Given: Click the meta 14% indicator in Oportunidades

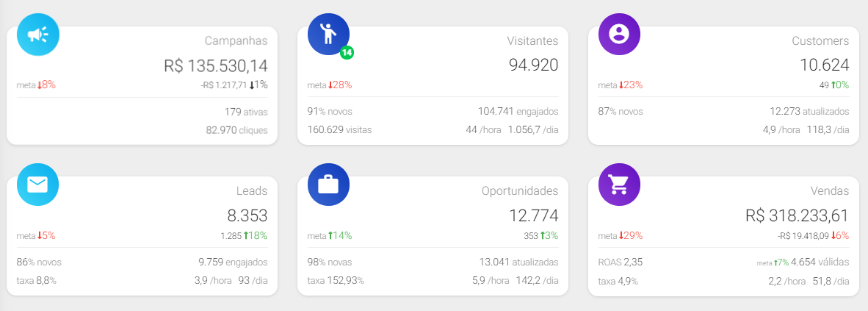Looking at the screenshot, I should coord(330,235).
